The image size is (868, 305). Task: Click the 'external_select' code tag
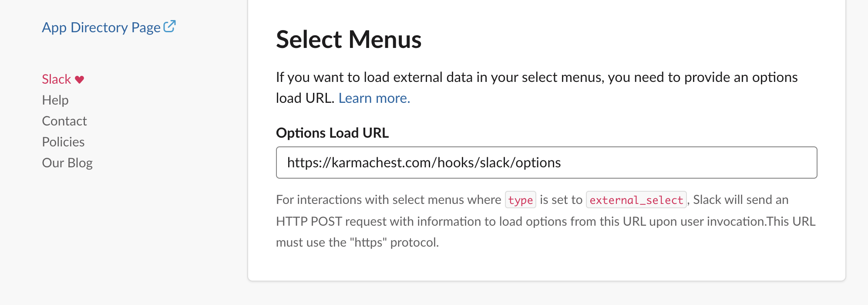pos(636,200)
